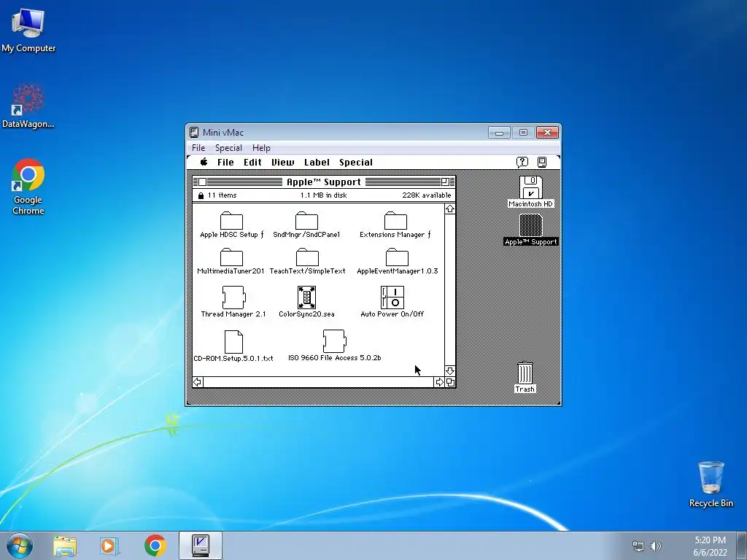Viewport: 747px width, 560px height.
Task: Open the Mac Special menu in emulated menu bar
Action: [x=356, y=163]
